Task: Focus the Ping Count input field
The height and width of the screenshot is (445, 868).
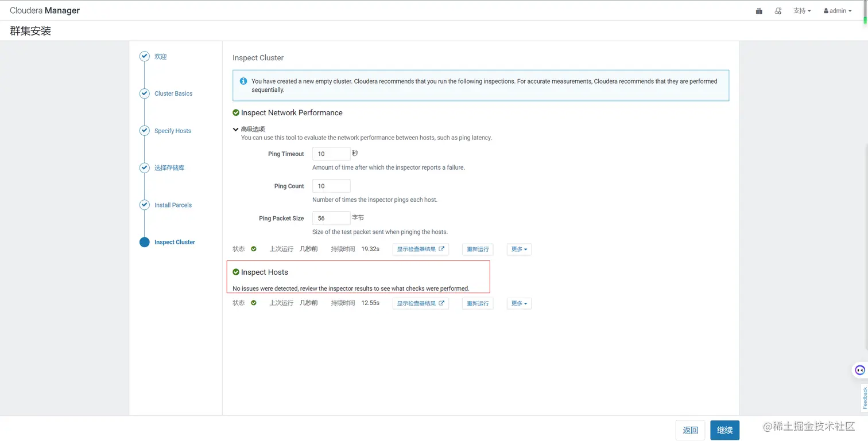Action: [331, 186]
